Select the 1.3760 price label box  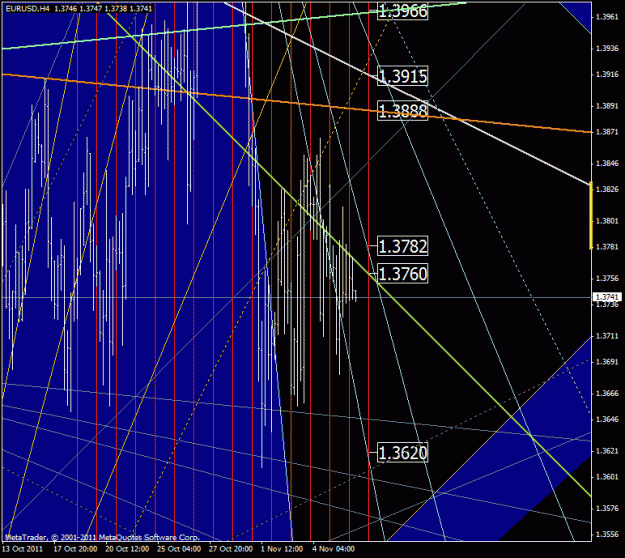[x=403, y=273]
